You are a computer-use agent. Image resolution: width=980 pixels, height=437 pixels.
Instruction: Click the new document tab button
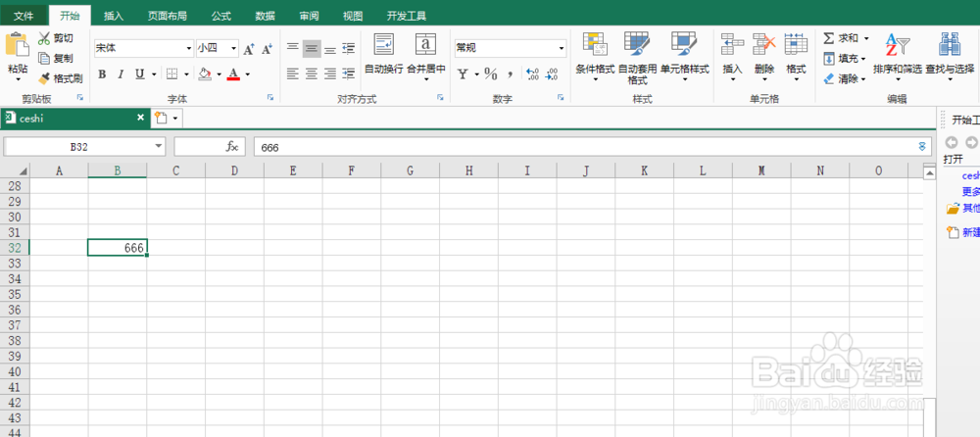[161, 118]
